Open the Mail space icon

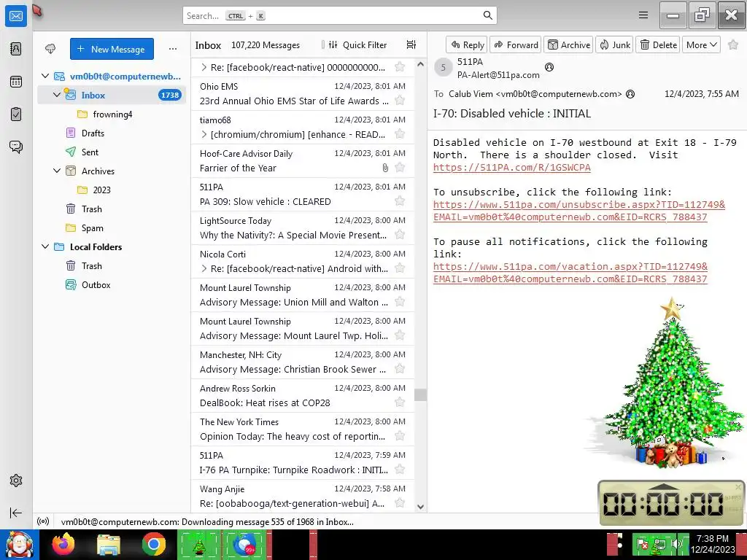pyautogui.click(x=16, y=16)
